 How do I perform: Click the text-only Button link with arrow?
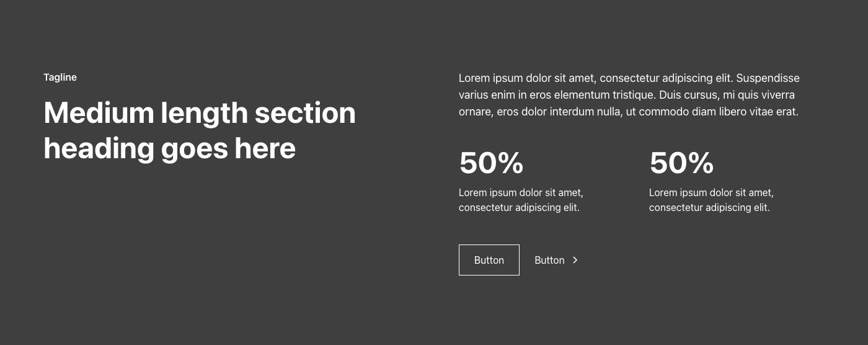point(549,260)
